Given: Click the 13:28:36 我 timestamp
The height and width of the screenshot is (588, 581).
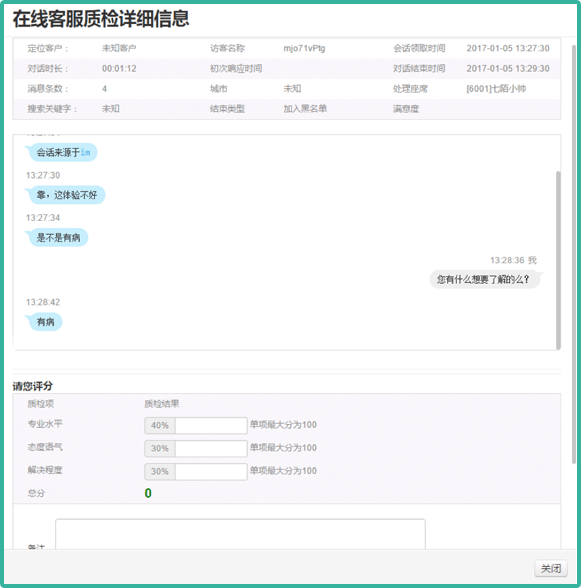Looking at the screenshot, I should click(513, 260).
